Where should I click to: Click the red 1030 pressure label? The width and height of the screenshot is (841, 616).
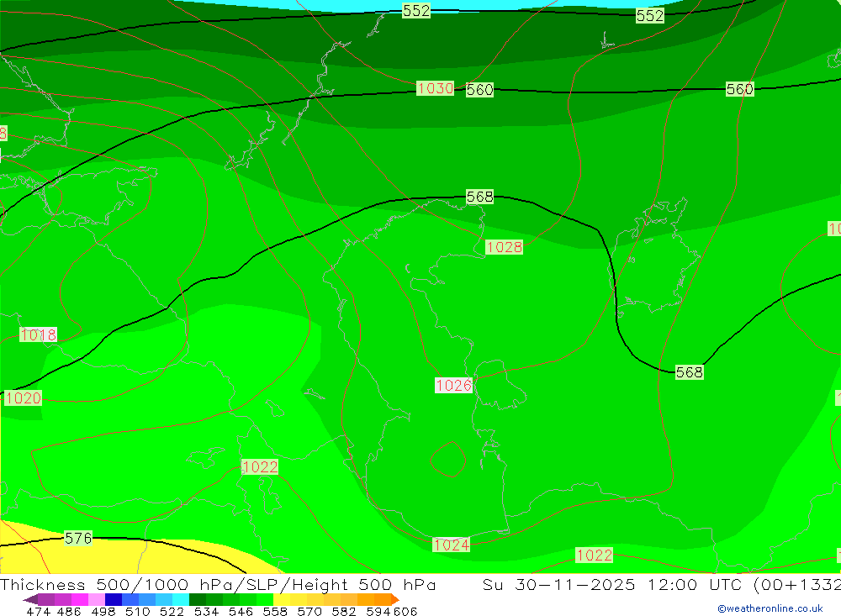click(435, 88)
